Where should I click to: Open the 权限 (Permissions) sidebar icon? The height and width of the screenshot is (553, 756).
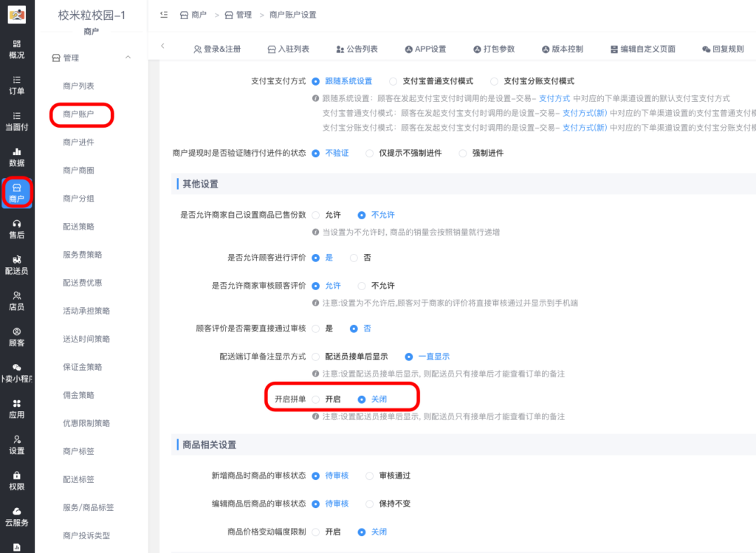(x=16, y=480)
